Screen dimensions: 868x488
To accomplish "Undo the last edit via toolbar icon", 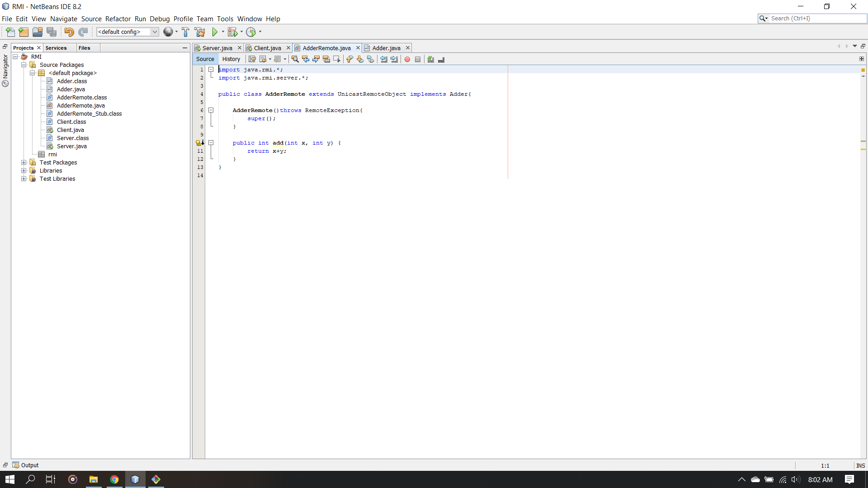I will 69,32.
